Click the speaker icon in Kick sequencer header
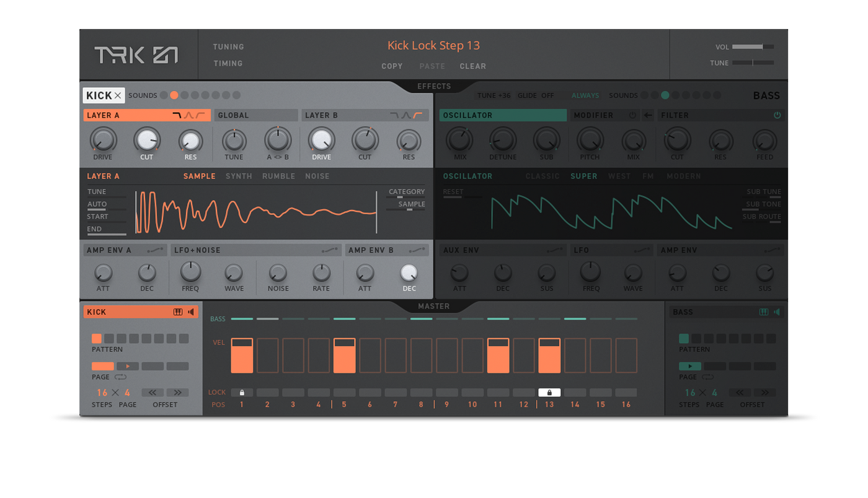This screenshot has width=868, height=498. pos(192,312)
